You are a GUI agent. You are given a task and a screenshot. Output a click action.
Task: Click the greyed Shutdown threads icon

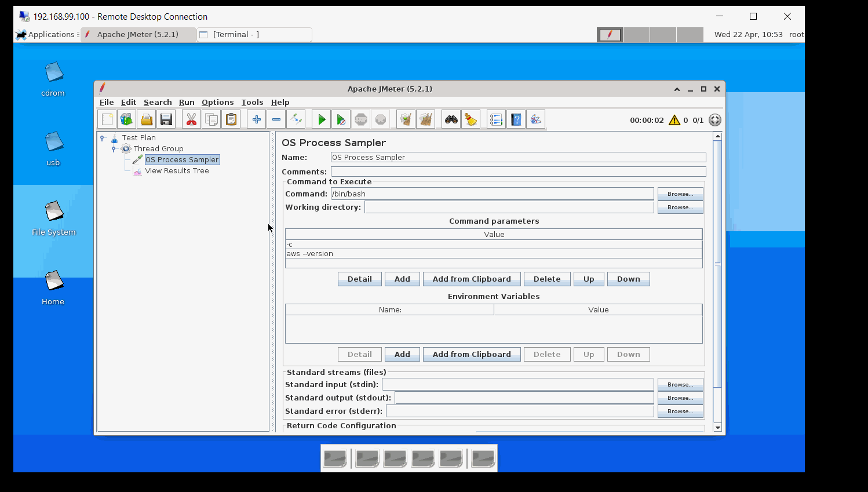(x=380, y=119)
